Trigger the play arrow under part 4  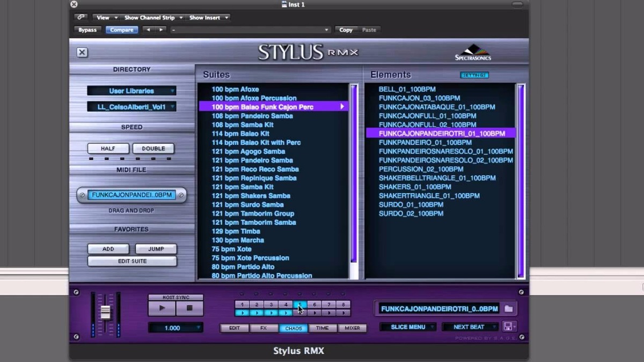click(286, 313)
